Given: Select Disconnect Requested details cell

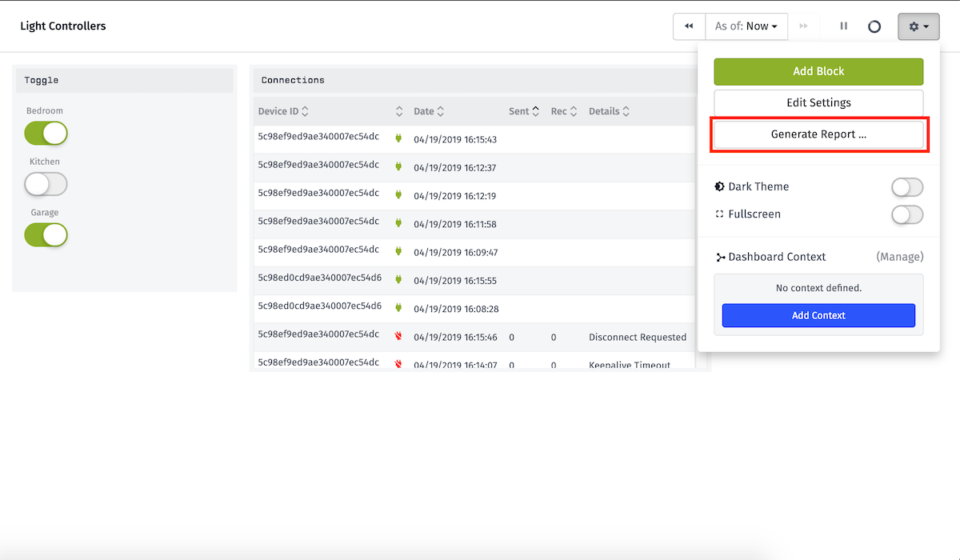Looking at the screenshot, I should [x=638, y=338].
